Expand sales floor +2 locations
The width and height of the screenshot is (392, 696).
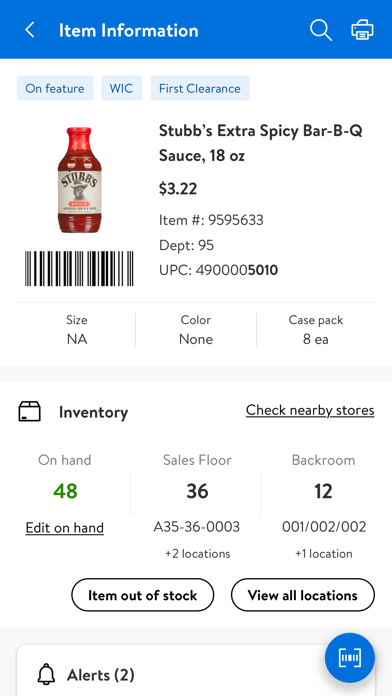tap(198, 554)
